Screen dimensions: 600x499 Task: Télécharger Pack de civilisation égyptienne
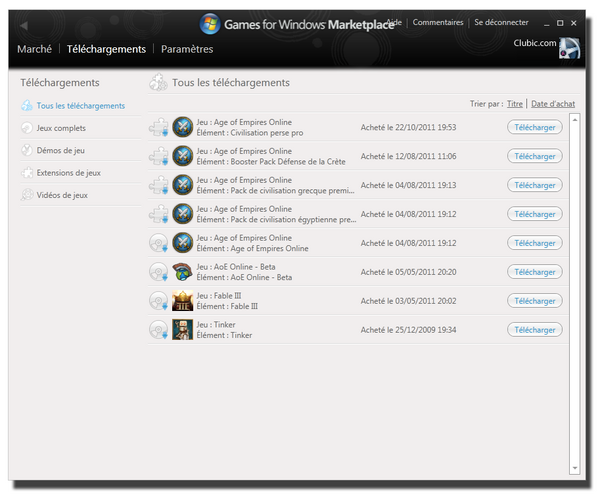click(535, 214)
